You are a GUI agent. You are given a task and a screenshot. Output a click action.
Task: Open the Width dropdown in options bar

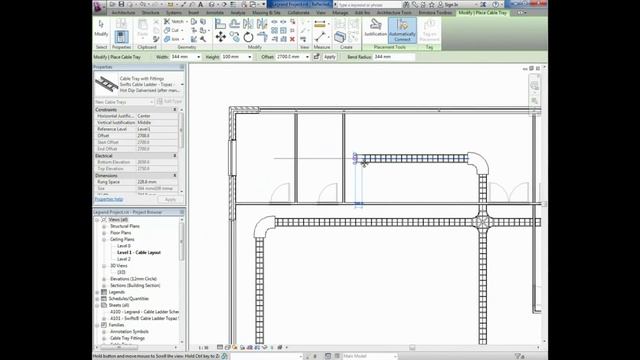pos(199,57)
